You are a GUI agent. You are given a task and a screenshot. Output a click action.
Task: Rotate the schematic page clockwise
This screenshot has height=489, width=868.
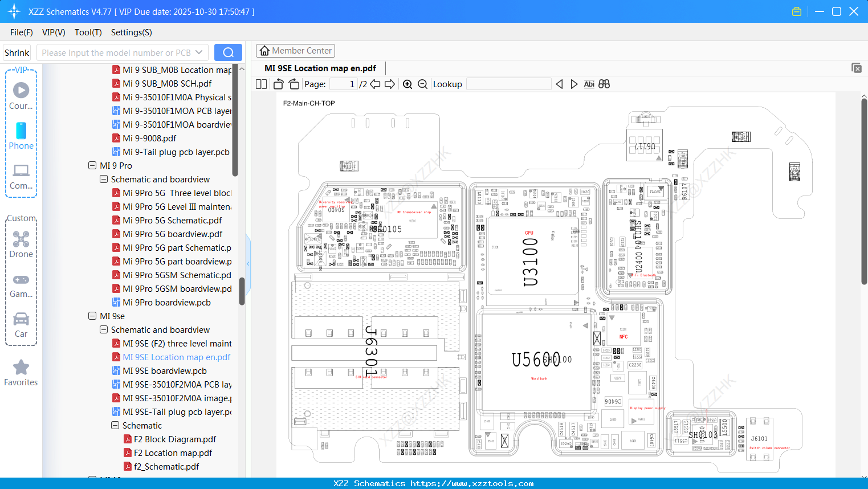pyautogui.click(x=294, y=84)
